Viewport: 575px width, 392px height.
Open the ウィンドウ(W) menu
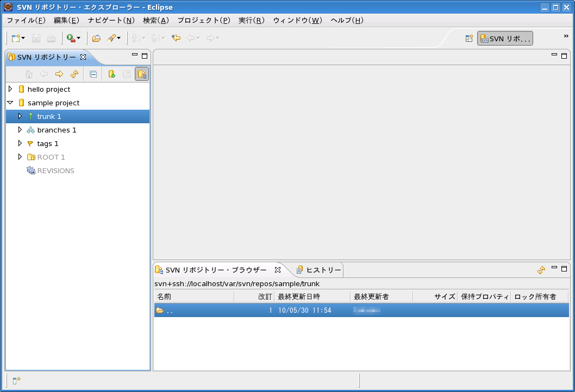[297, 21]
